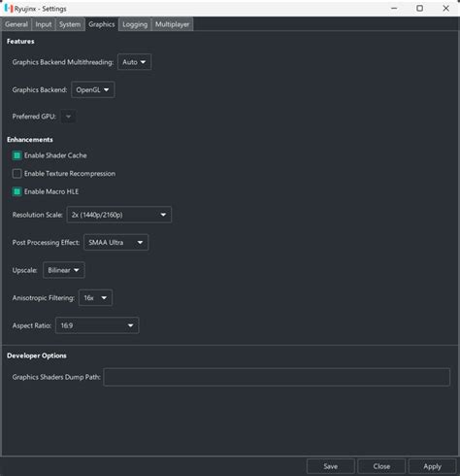The width and height of the screenshot is (460, 476).
Task: Click the Close button at bottom
Action: coord(381,466)
